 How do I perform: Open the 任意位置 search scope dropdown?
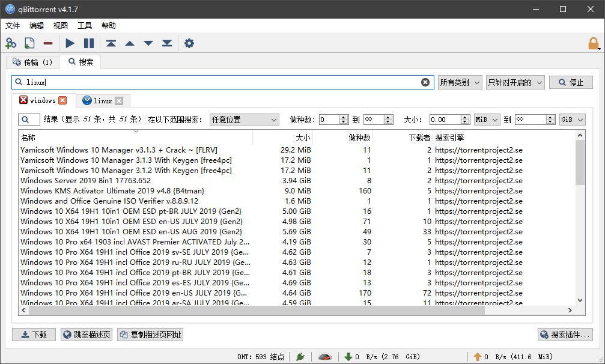244,120
